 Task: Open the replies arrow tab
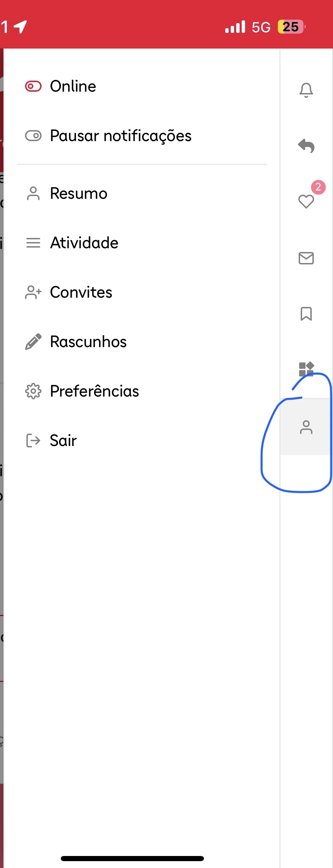(x=306, y=146)
